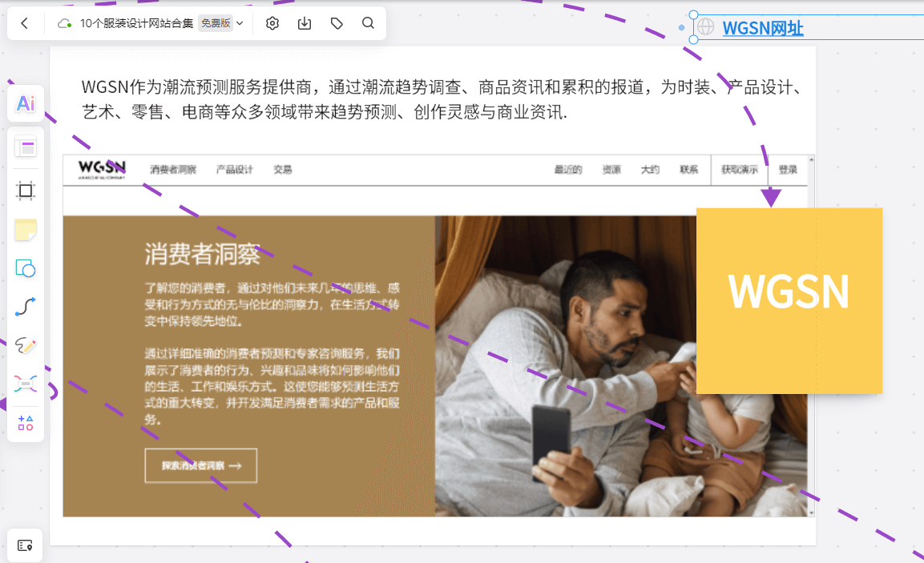Choose the Shape tool
This screenshot has height=563, width=924.
[26, 268]
